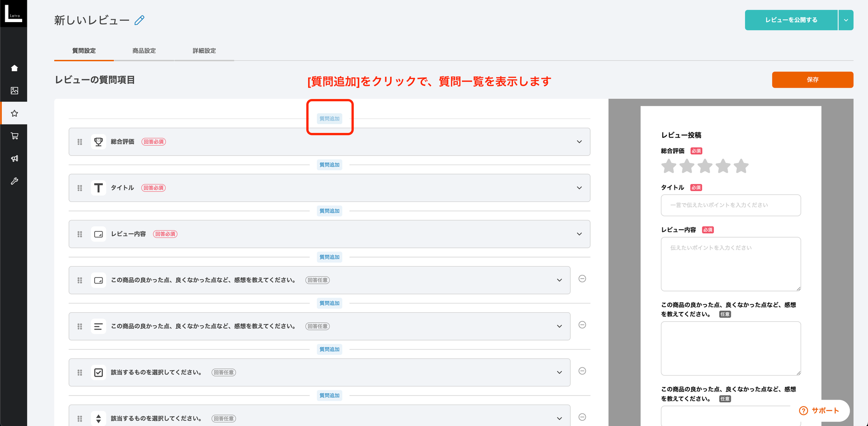
Task: Open the wrench settings icon in the sidebar
Action: click(14, 181)
